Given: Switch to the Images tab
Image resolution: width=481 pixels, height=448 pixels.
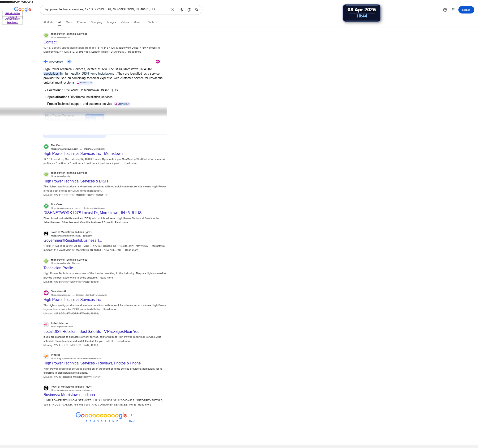Looking at the screenshot, I should point(112,22).
